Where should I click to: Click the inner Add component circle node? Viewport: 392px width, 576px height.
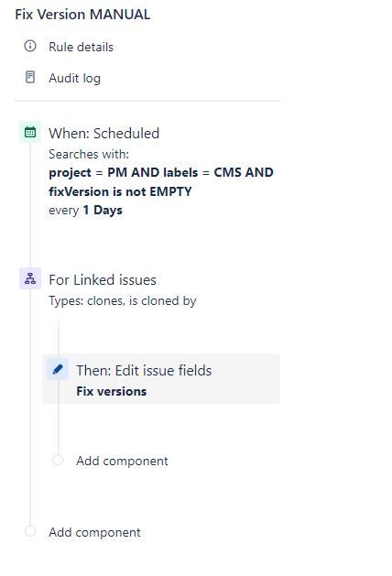click(58, 460)
